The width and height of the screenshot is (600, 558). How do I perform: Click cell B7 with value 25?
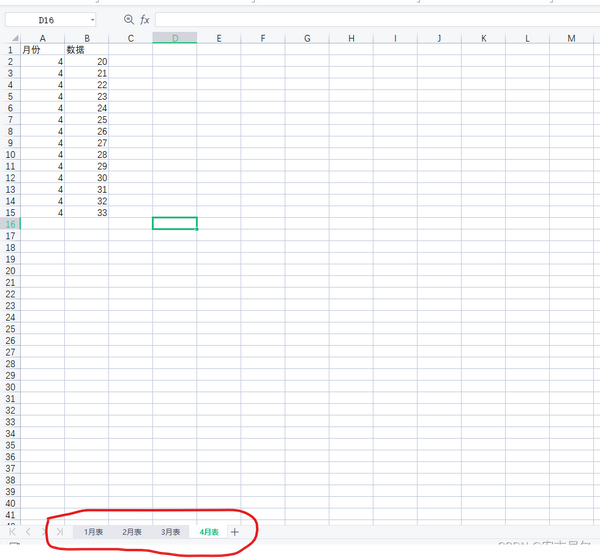click(87, 119)
